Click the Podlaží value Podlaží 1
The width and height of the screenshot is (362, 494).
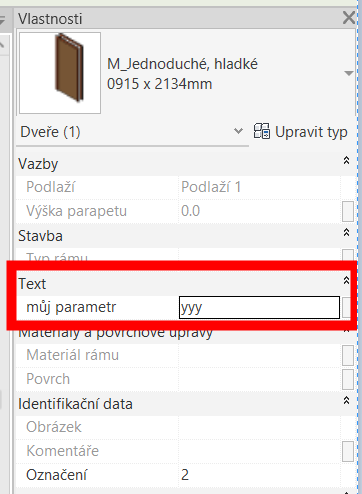click(211, 187)
